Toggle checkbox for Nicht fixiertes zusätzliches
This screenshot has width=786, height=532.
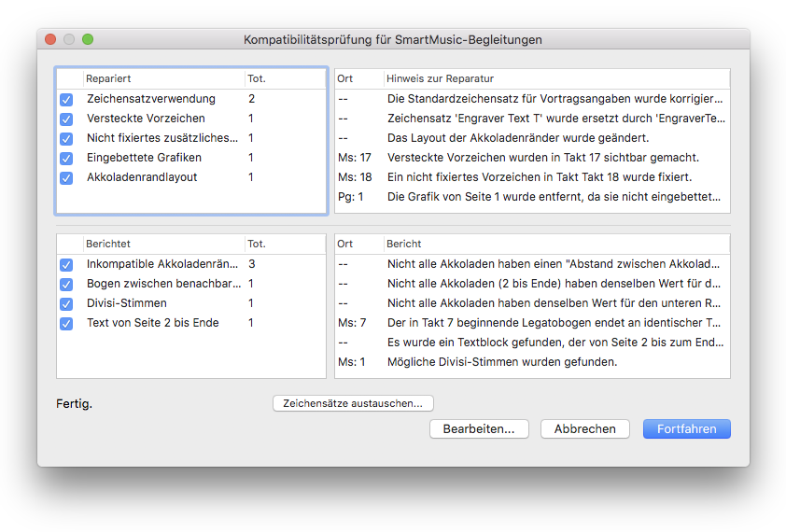click(x=66, y=138)
